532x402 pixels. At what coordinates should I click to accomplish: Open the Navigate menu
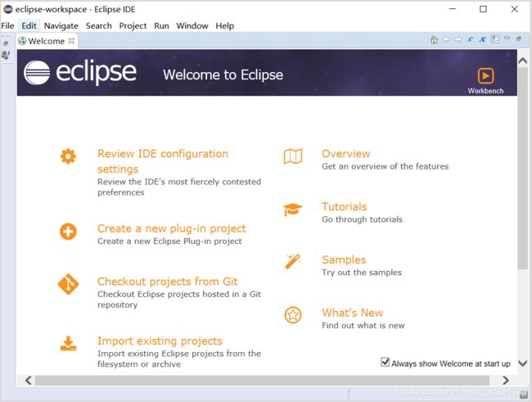(x=61, y=26)
